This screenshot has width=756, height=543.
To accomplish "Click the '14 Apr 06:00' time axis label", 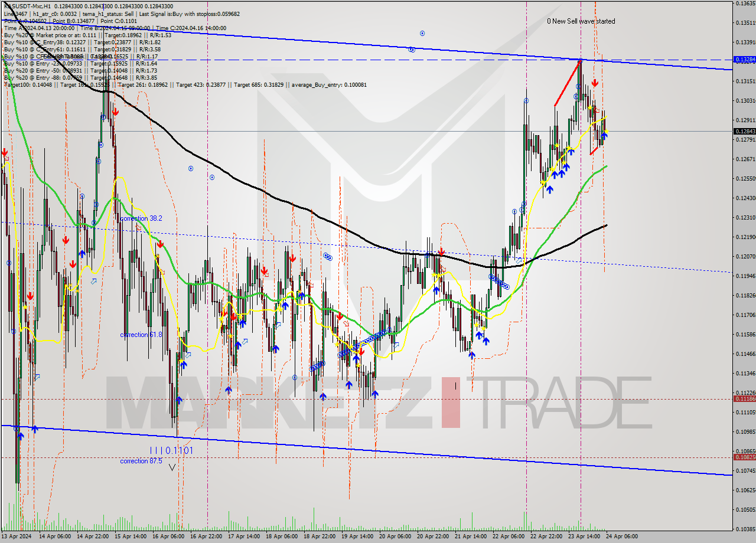I will pos(55,537).
